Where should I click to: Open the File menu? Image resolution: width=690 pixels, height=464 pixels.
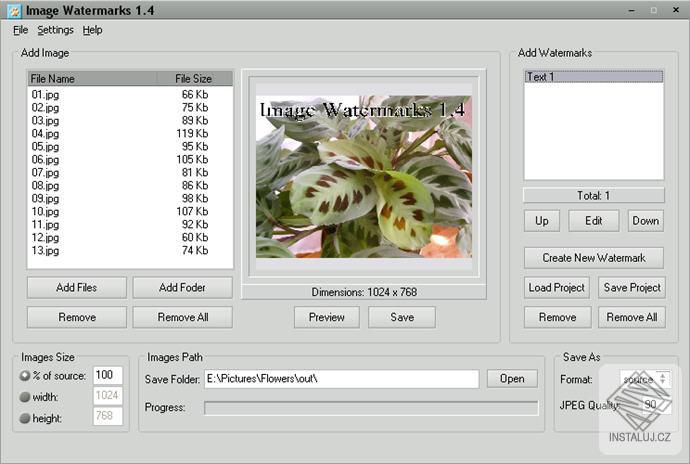coord(20,30)
